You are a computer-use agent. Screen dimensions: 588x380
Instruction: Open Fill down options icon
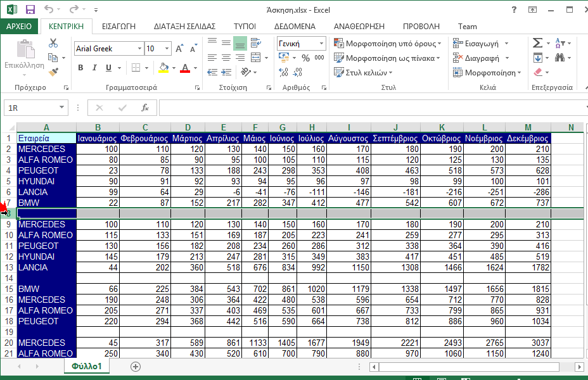pos(538,58)
